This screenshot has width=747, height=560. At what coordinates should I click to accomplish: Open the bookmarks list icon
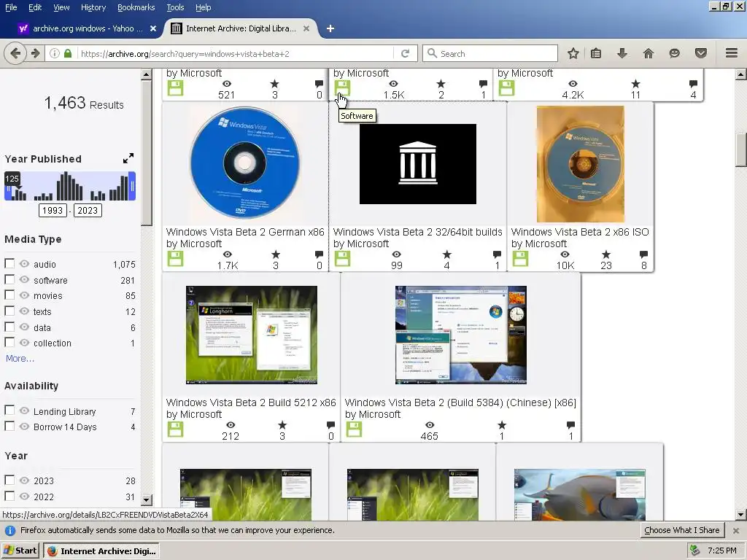click(596, 53)
